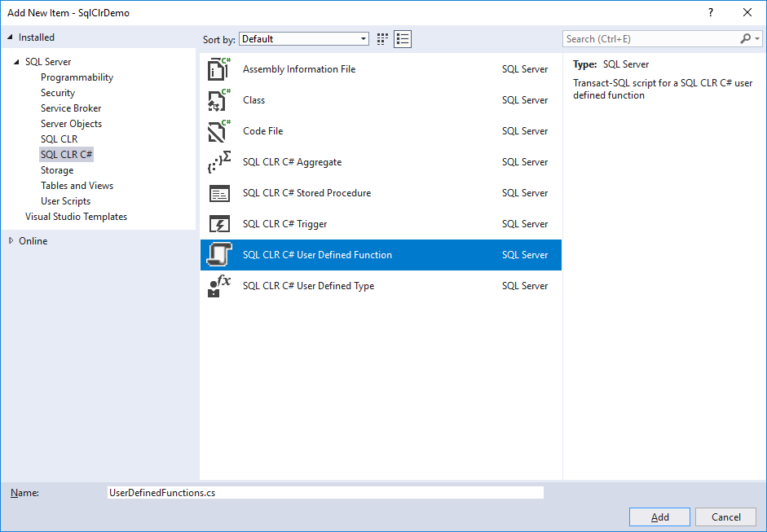Viewport: 767px width, 532px height.
Task: Click the Code File template icon
Action: 218,131
